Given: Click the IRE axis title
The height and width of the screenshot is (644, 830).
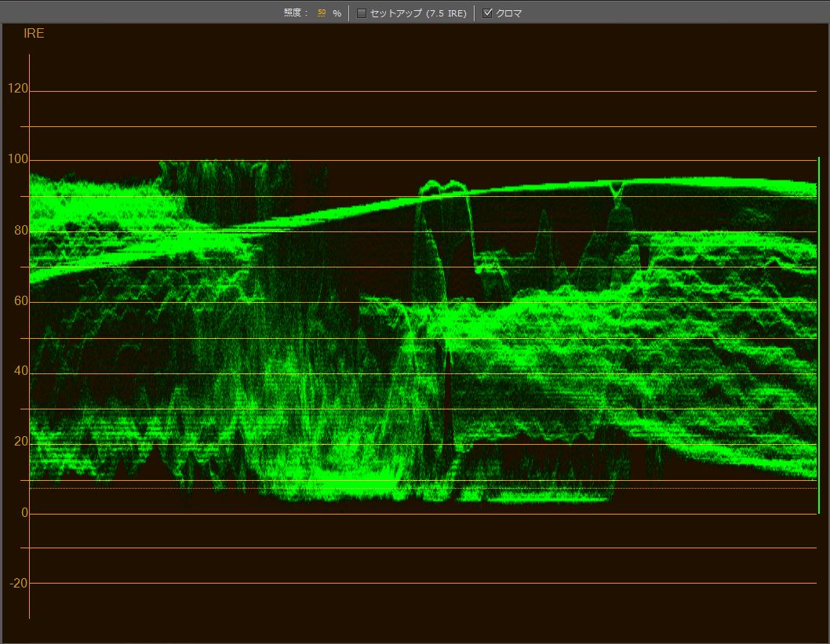Looking at the screenshot, I should click(x=34, y=35).
